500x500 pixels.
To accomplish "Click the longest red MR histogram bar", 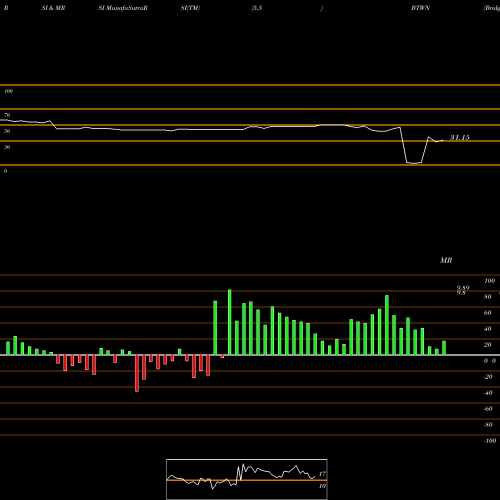I will (137, 373).
